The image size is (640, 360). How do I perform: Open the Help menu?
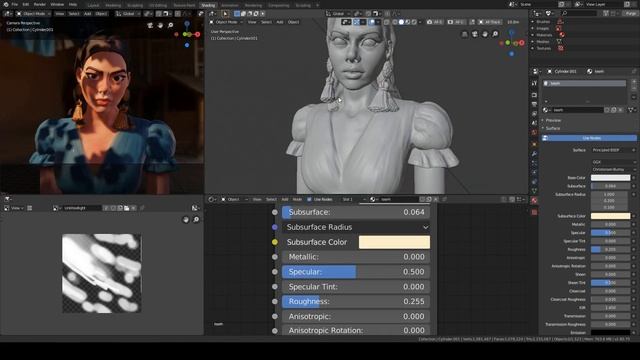click(73, 4)
